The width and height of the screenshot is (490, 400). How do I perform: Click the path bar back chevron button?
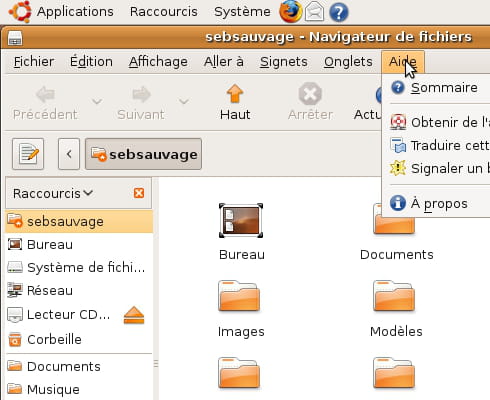coord(69,154)
